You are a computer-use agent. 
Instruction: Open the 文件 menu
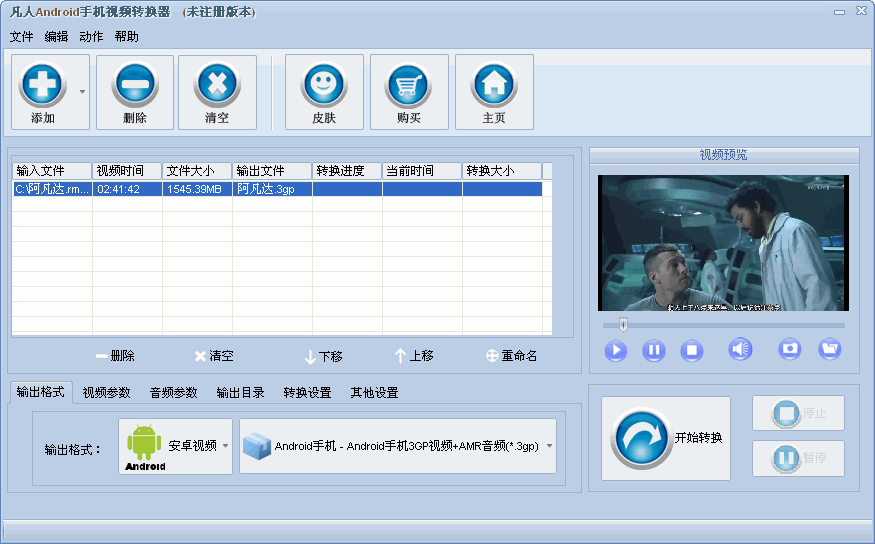21,37
